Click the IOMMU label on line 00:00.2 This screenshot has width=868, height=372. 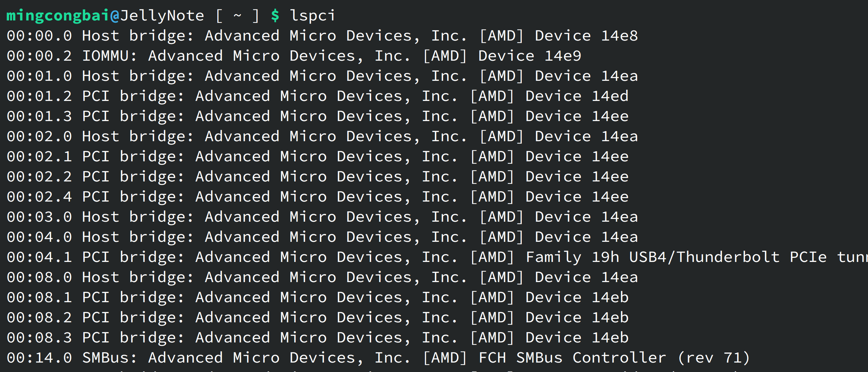pos(105,56)
